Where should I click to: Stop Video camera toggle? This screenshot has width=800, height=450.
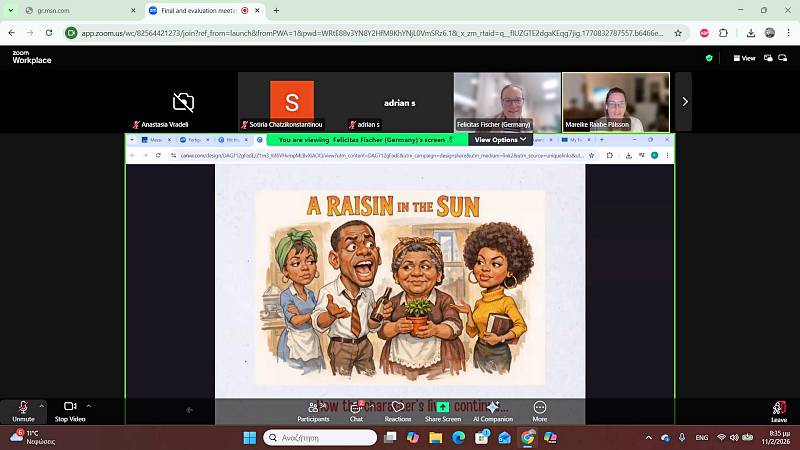(69, 409)
